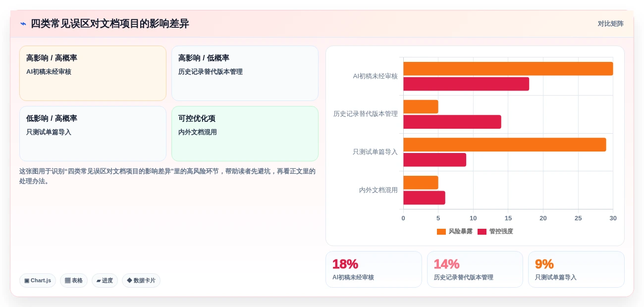Screen dimensions: 644x307
Task: Click x-axis tick value 5
Action: [x=438, y=218]
